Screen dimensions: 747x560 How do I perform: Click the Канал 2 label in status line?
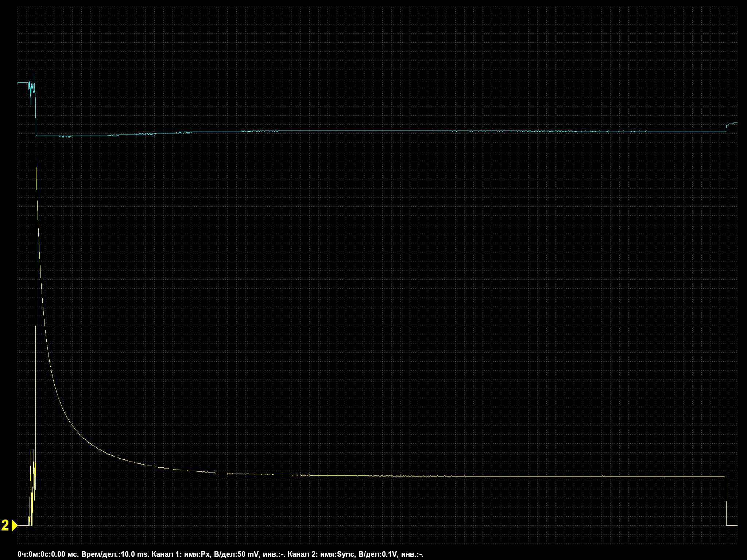(x=302, y=555)
